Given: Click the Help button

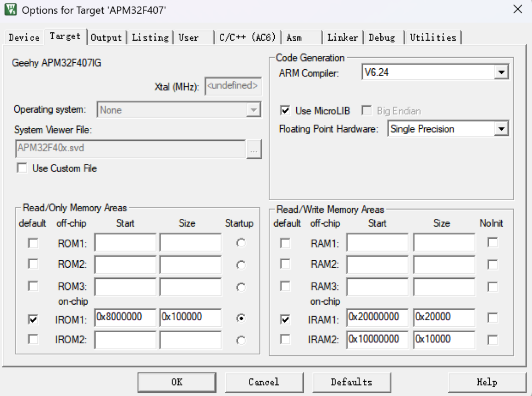Looking at the screenshot, I should (x=486, y=382).
